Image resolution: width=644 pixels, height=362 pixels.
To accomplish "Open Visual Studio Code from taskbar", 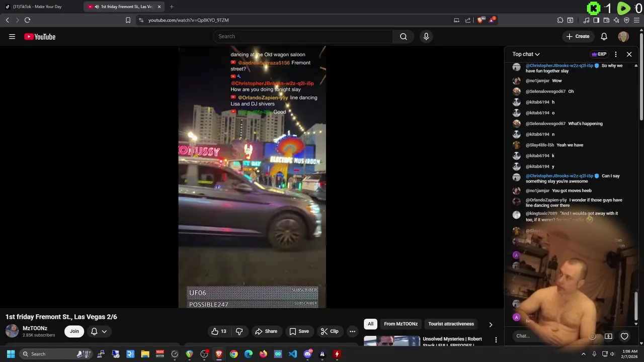I will [x=292, y=354].
